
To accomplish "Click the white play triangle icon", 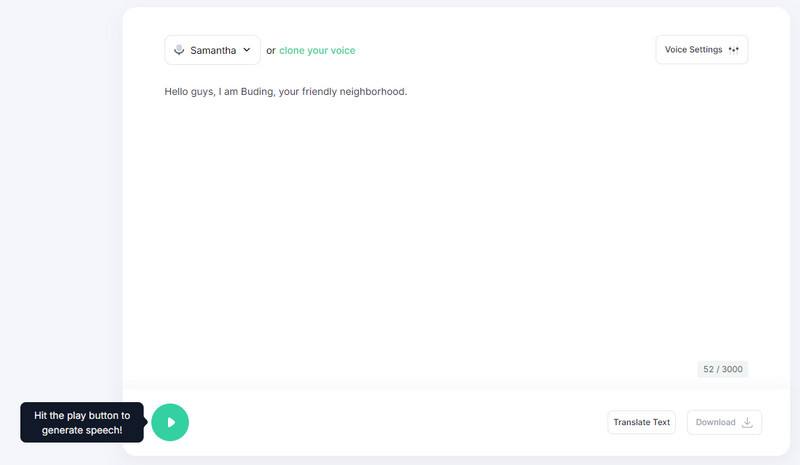I will pos(171,422).
